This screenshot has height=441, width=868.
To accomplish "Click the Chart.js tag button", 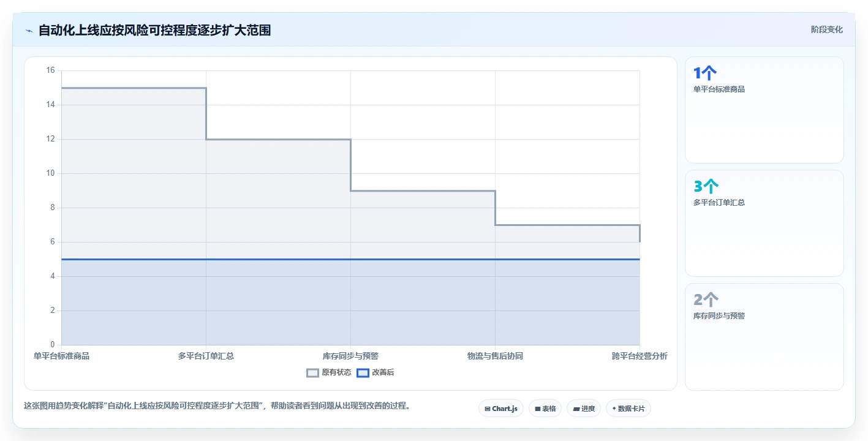I will 501,409.
